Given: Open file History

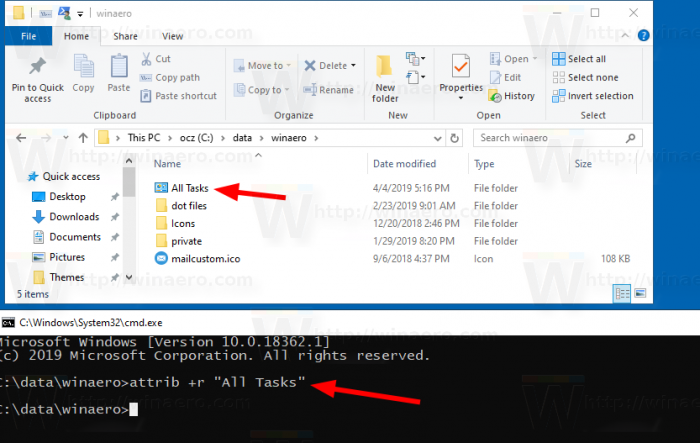Looking at the screenshot, I should 512,96.
